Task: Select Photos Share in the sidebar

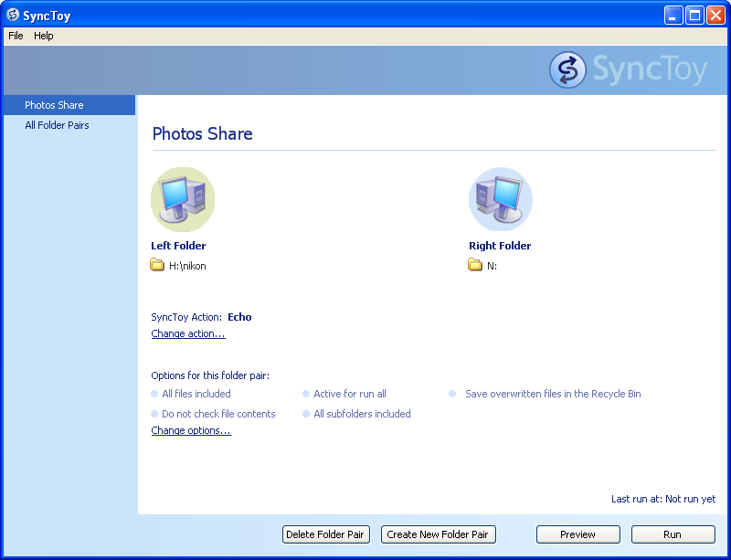Action: (69, 105)
